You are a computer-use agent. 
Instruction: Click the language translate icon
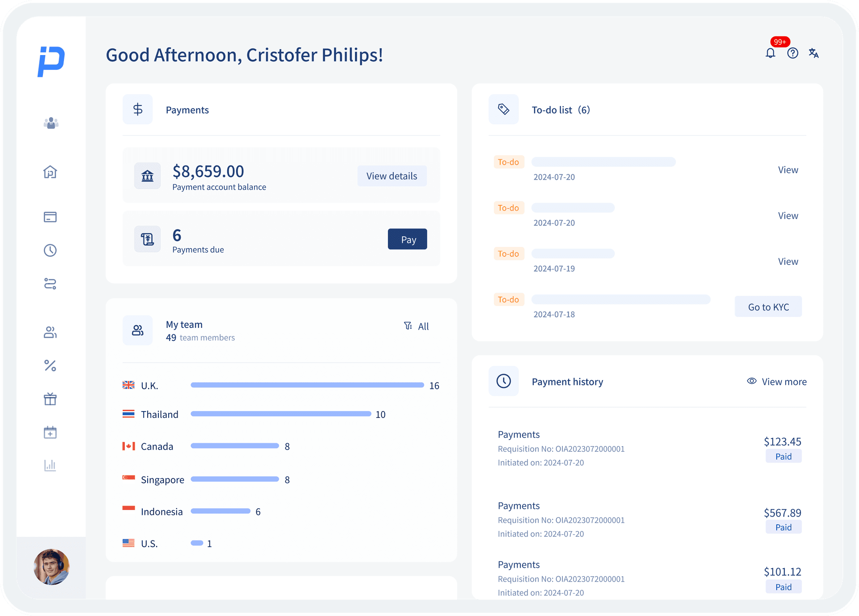814,53
